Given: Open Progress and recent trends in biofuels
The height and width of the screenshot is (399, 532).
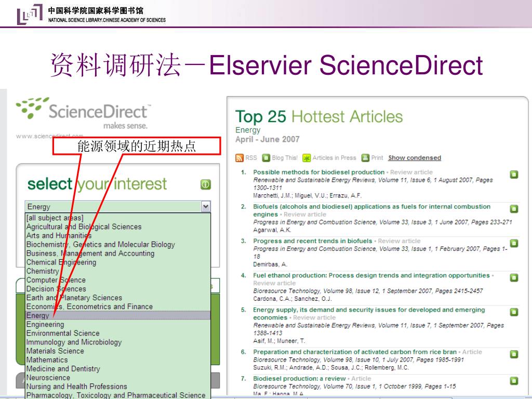Looking at the screenshot, I should click(x=312, y=241).
